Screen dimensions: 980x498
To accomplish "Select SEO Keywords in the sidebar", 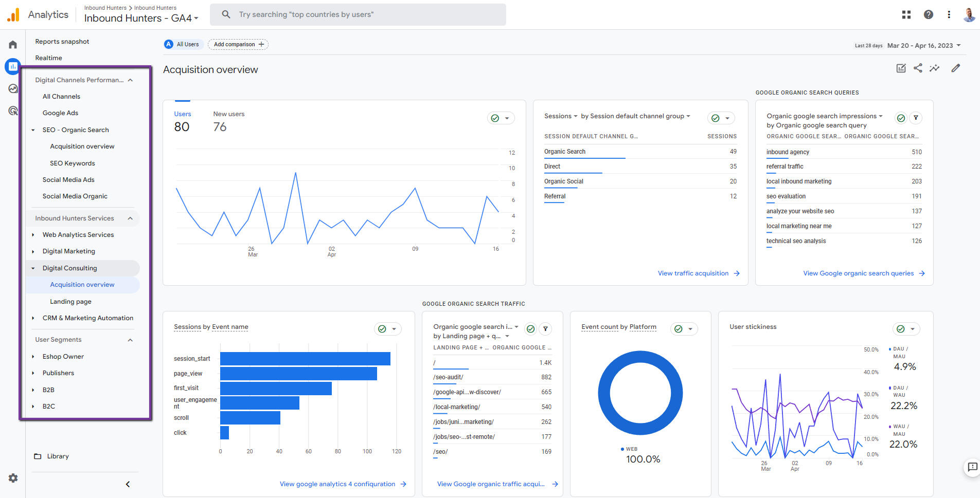I will [72, 163].
